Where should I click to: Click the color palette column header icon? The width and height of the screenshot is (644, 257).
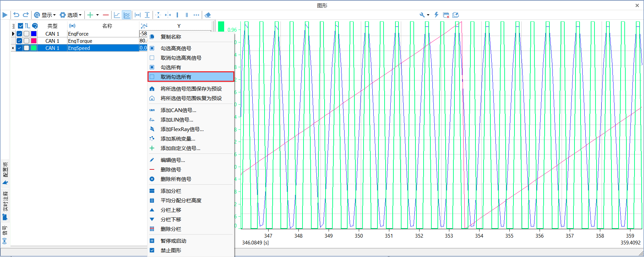[x=35, y=26]
